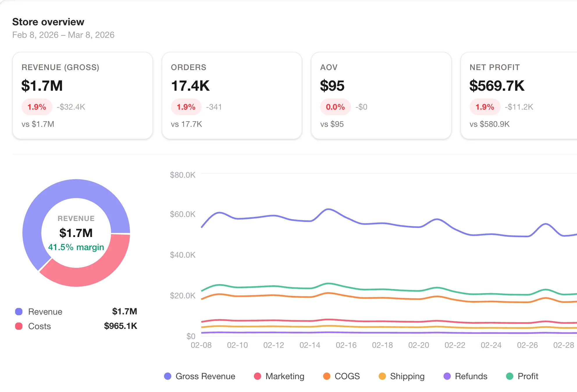Screen dimensions: 577x392
Task: Open the Orders metric card
Action: pos(232,96)
